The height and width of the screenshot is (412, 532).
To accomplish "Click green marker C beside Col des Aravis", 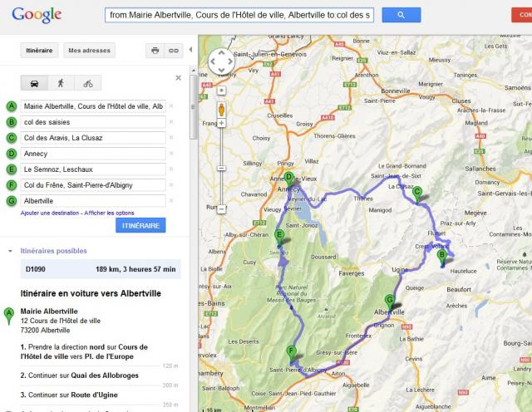I will pos(12,138).
